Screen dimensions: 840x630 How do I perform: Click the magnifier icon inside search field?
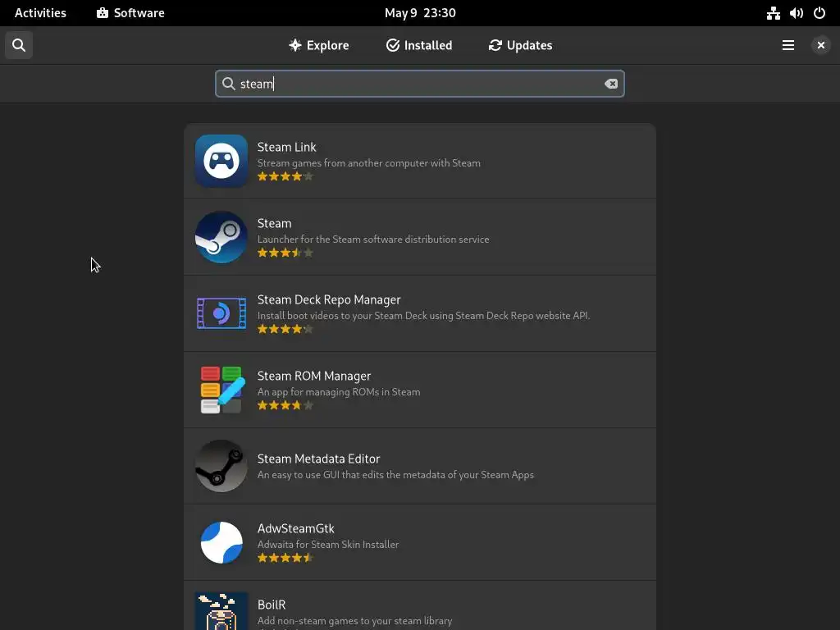coord(229,84)
